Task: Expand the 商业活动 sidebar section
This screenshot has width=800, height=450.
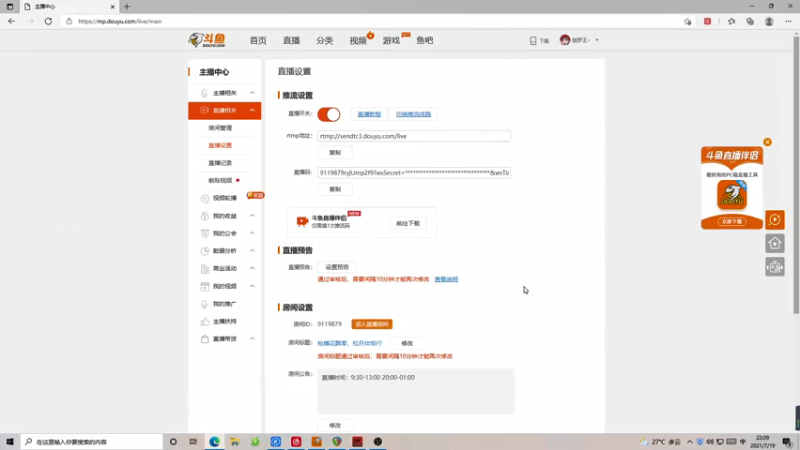Action: click(252, 268)
